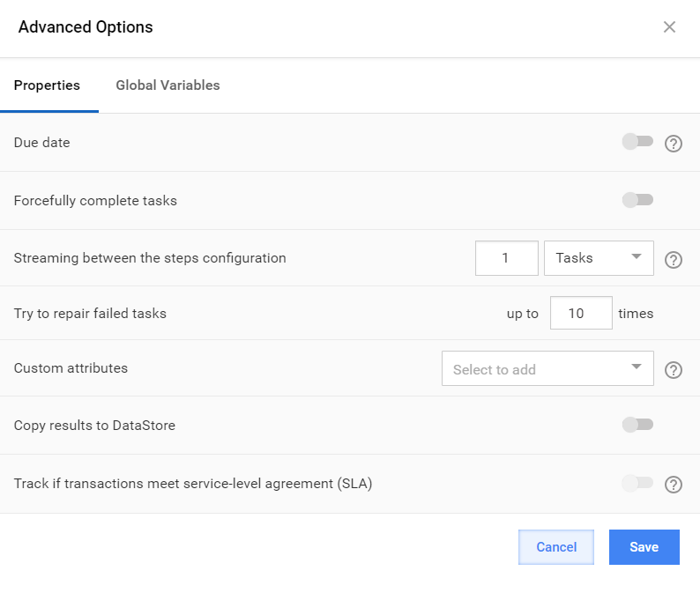Image resolution: width=700 pixels, height=593 pixels.
Task: Click Try to repair failed tasks label
Action: 90,313
